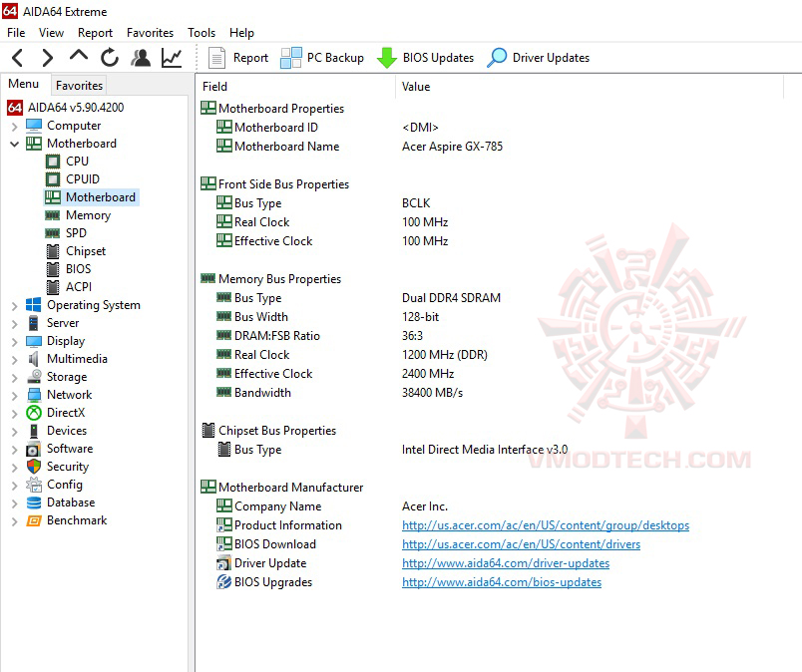Select the highlighted Motherboard sub-item in tree

[x=92, y=197]
